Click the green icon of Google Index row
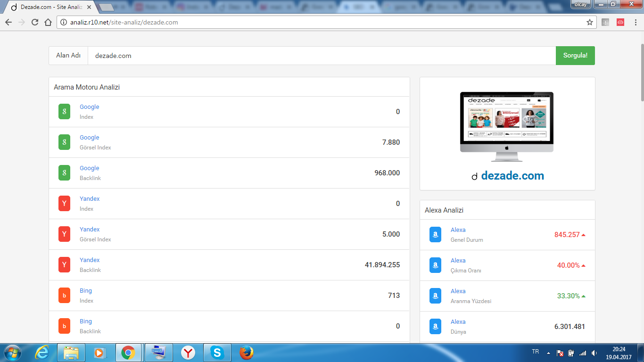This screenshot has width=644, height=362. coord(64,112)
